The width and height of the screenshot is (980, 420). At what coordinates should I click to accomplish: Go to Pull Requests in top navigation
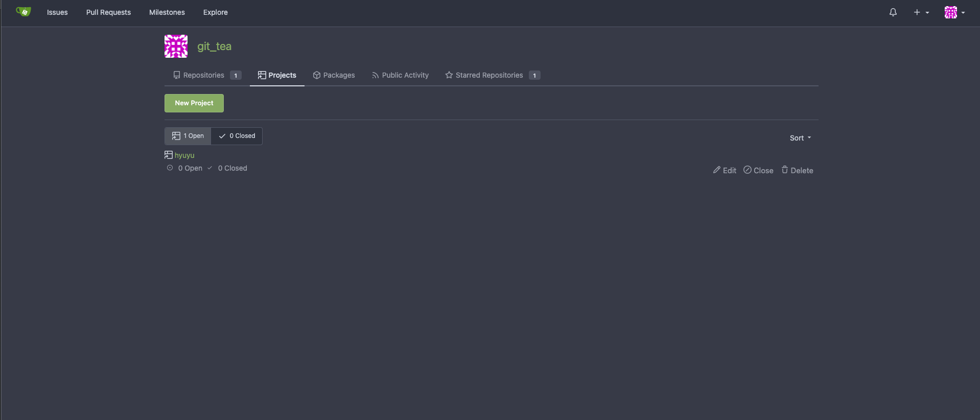(x=108, y=12)
